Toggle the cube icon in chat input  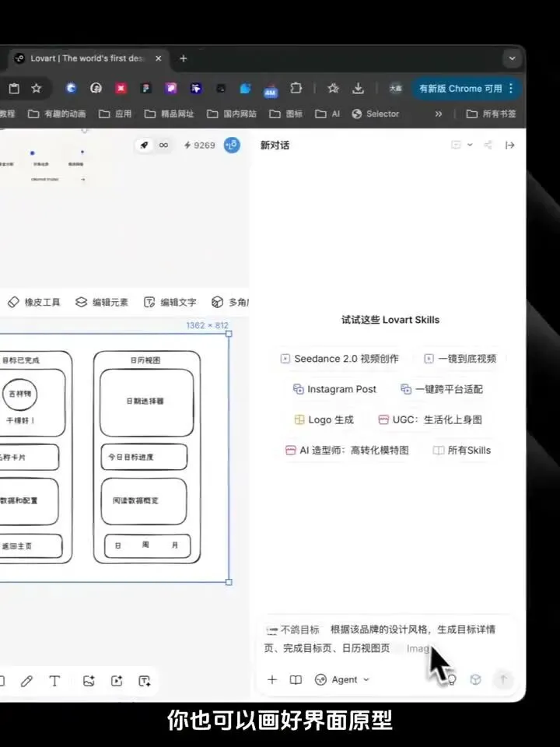pyautogui.click(x=475, y=680)
